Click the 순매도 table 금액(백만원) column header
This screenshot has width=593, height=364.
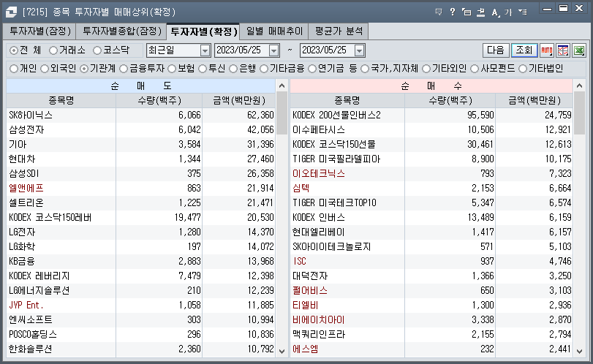[x=238, y=101]
